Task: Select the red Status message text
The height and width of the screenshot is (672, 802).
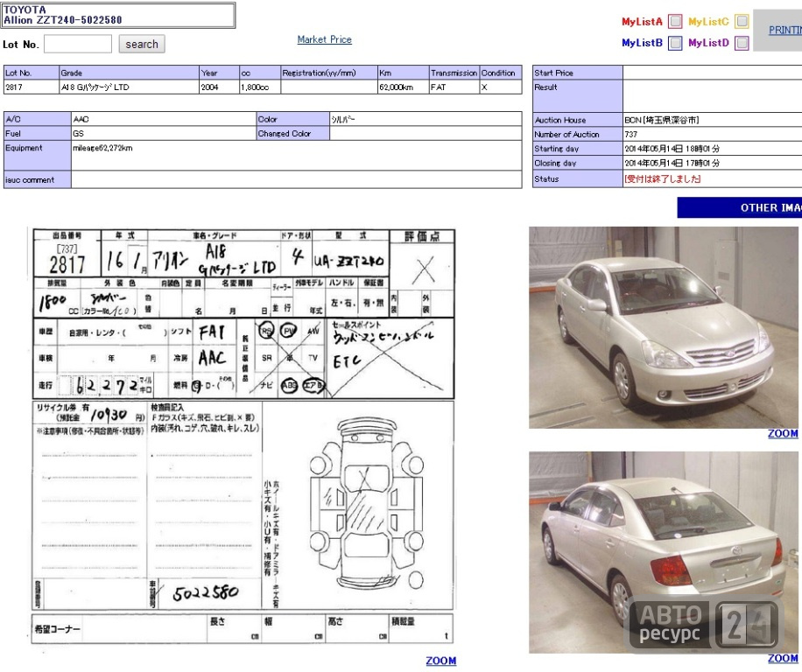Action: (663, 178)
